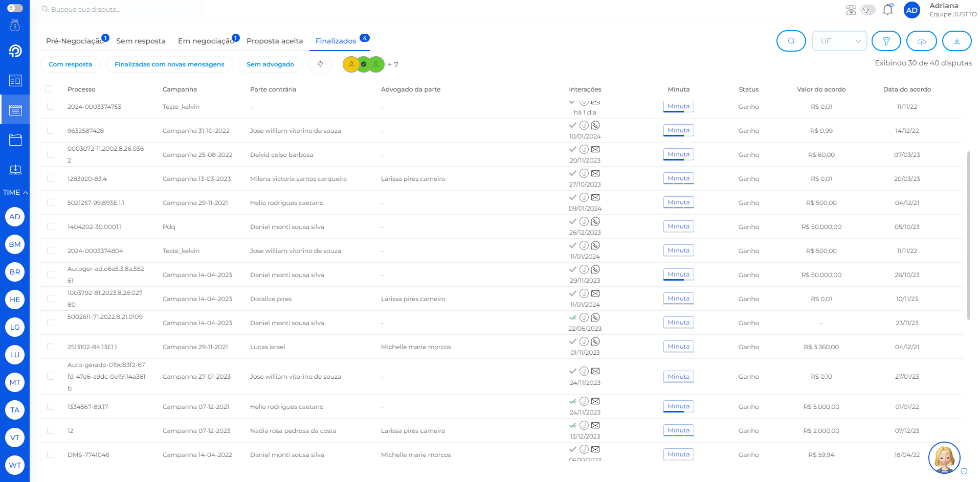Screen dimensions: 980x482
Task: Select the yellow person status filter
Action: point(351,64)
